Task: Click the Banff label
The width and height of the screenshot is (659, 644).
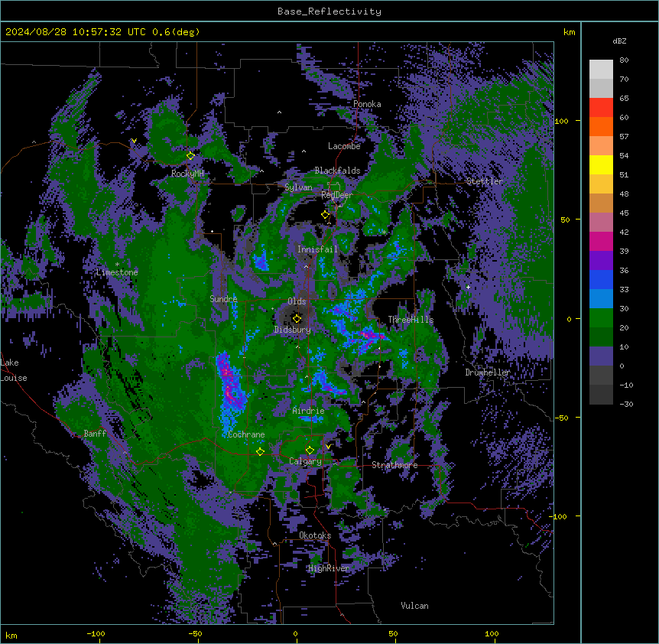Action: [95, 434]
